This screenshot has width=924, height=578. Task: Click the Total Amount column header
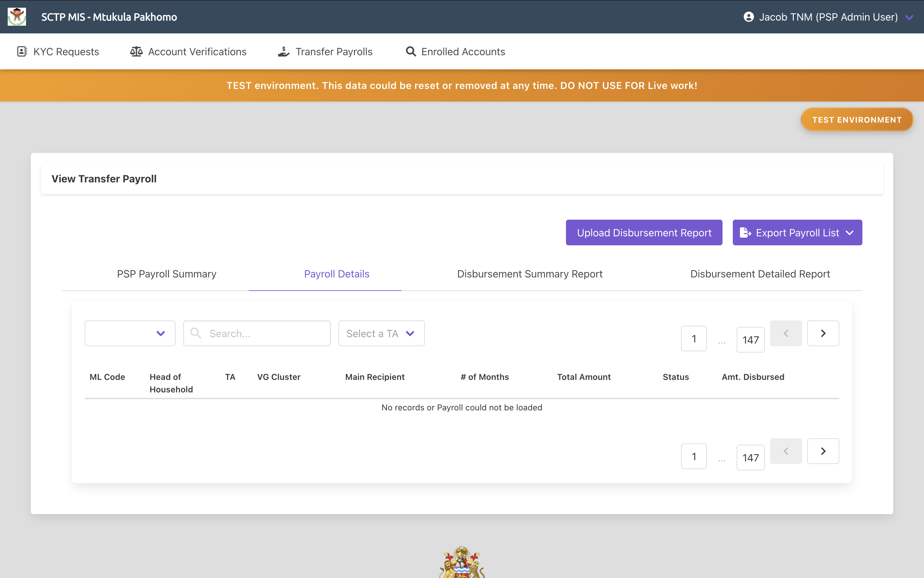584,377
